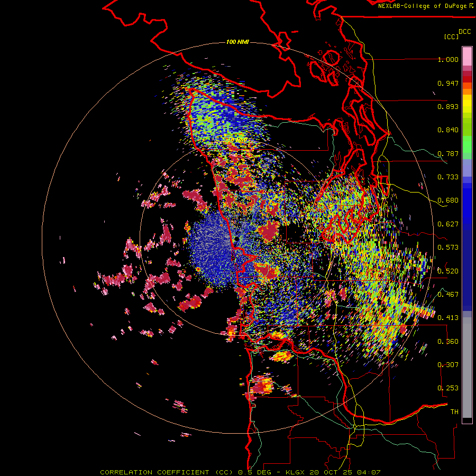Click the 0.840 scale value
This screenshot has width=476, height=476.
coord(448,130)
